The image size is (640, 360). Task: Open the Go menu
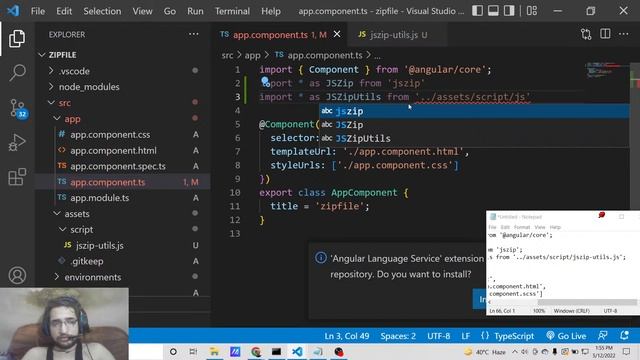pos(170,11)
